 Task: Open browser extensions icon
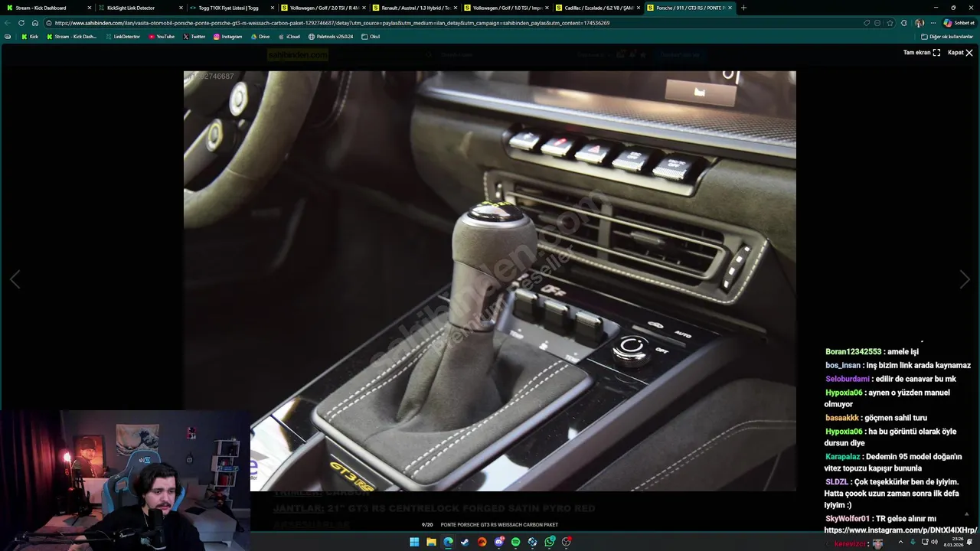(904, 23)
